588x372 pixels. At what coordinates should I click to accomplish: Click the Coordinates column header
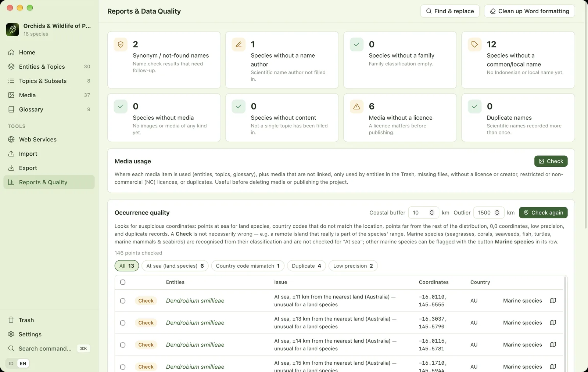point(434,282)
